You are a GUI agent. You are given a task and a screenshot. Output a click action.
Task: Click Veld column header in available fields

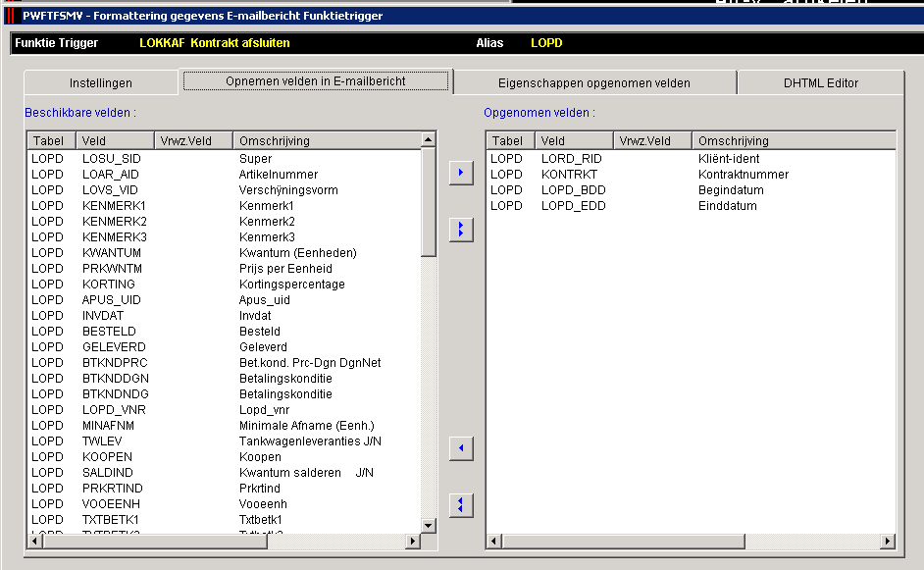115,141
